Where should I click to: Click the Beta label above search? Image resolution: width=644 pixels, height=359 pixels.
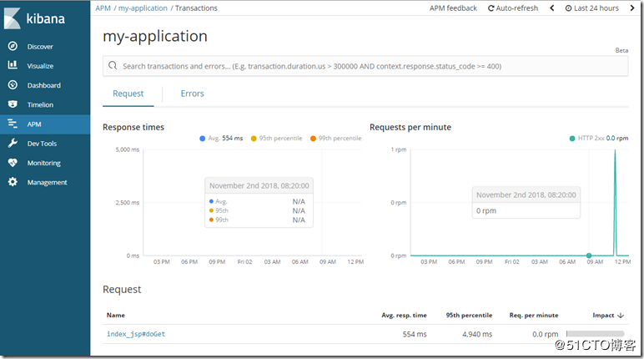(x=621, y=50)
